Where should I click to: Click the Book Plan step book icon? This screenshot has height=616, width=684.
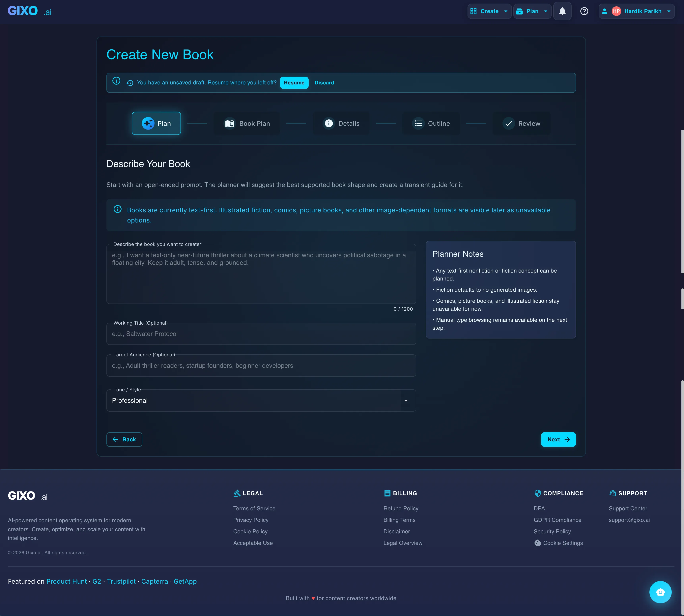229,124
